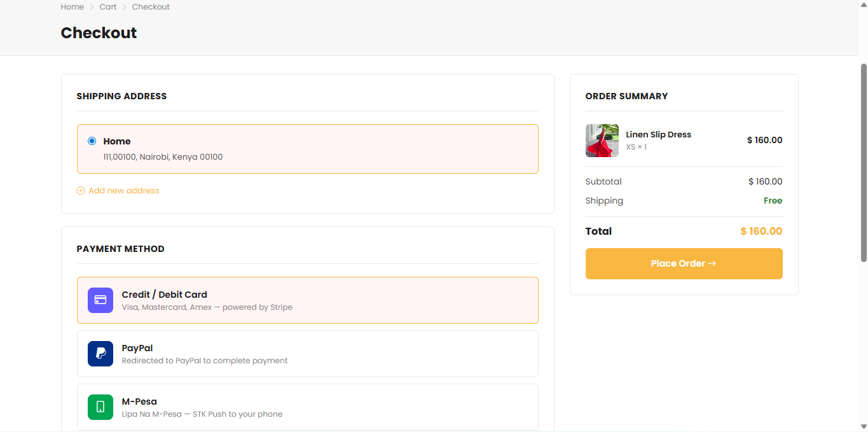Click the Add new address link
868x432 pixels.
click(x=124, y=191)
